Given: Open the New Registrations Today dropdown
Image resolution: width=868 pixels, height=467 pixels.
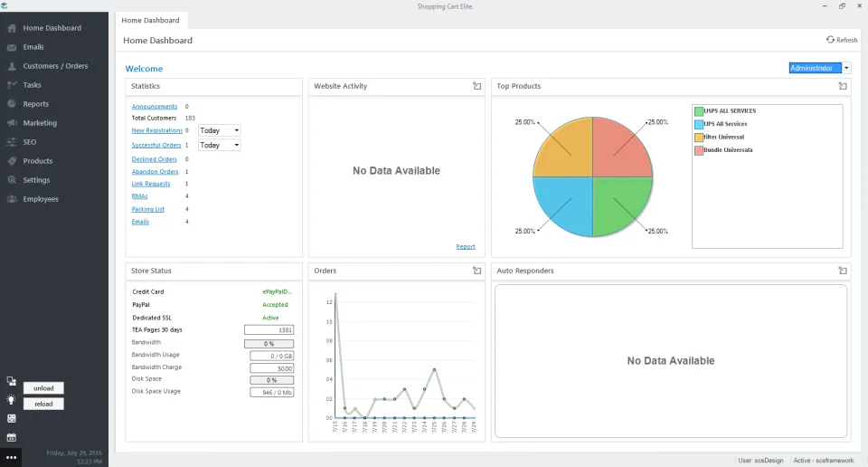Looking at the screenshot, I should (x=219, y=130).
